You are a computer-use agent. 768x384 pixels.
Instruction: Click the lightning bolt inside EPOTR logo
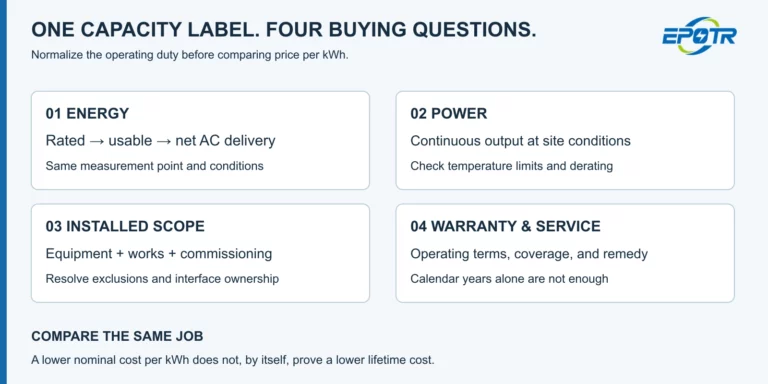[x=703, y=35]
